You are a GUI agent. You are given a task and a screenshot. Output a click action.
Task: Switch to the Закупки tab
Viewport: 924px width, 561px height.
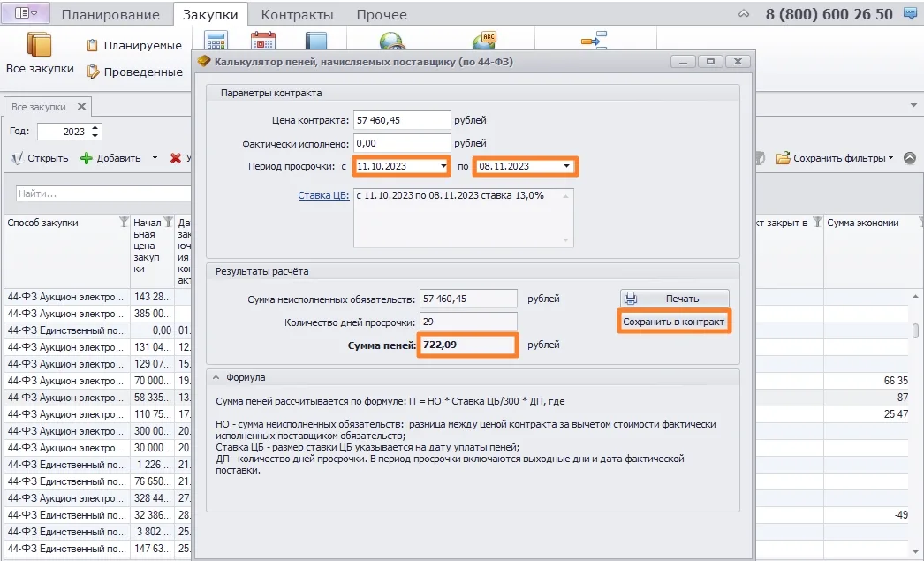tap(210, 15)
